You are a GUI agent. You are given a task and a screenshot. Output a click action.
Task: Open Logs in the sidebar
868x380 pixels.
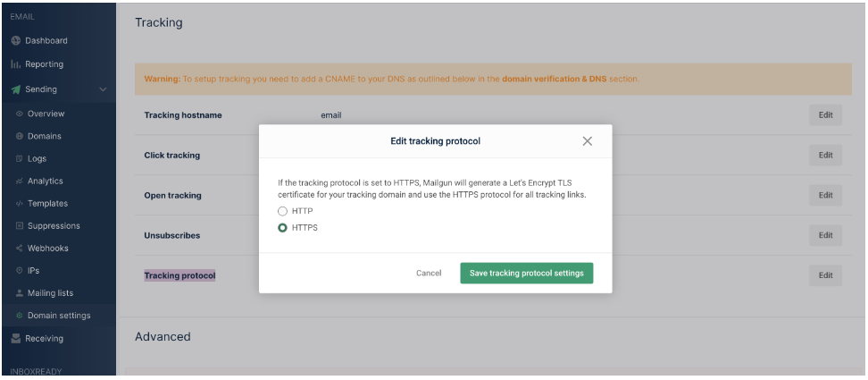(37, 159)
